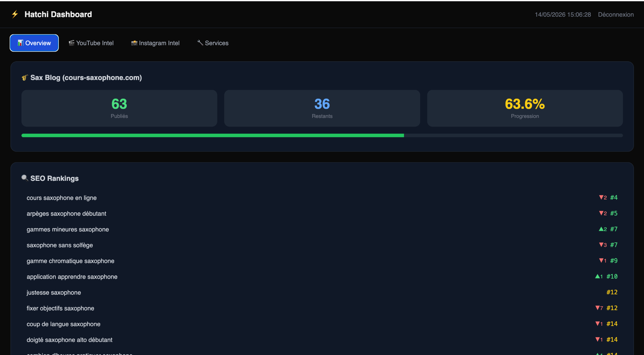Viewport: 644px width, 355px height.
Task: Click the Sax Blog progress bar
Action: (x=322, y=136)
